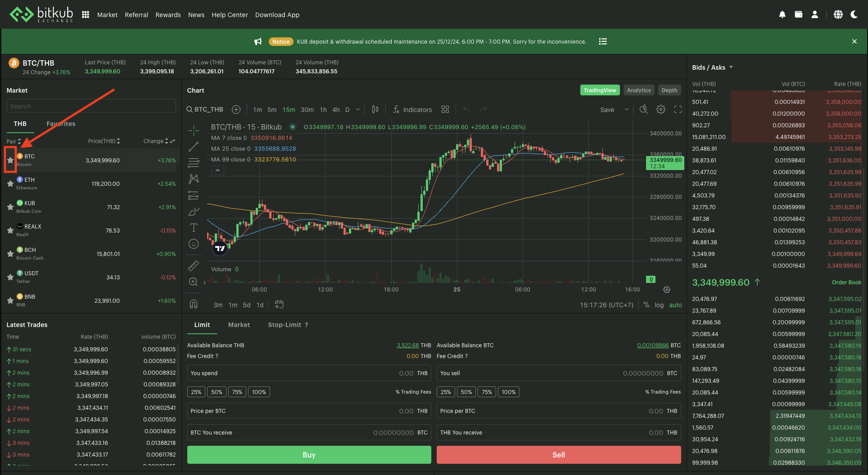Open the chart layout grid selector

click(445, 109)
